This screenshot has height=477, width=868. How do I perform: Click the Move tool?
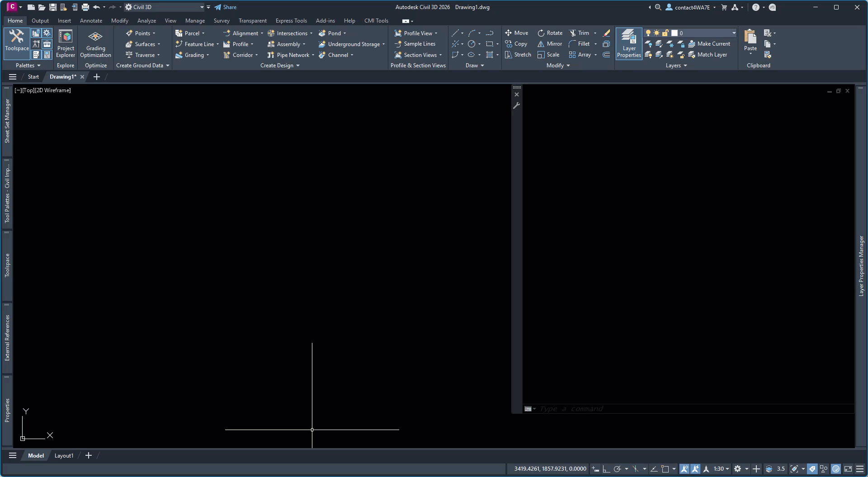point(516,33)
